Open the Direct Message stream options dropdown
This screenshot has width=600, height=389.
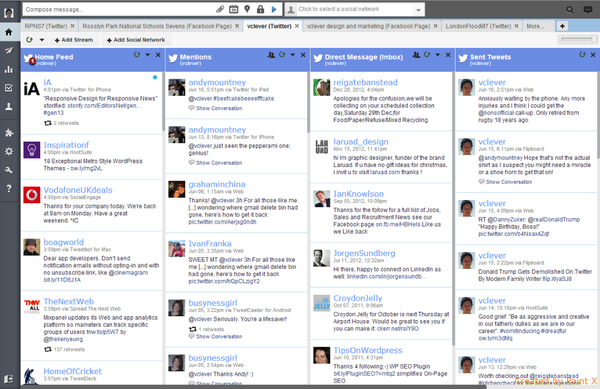438,55
